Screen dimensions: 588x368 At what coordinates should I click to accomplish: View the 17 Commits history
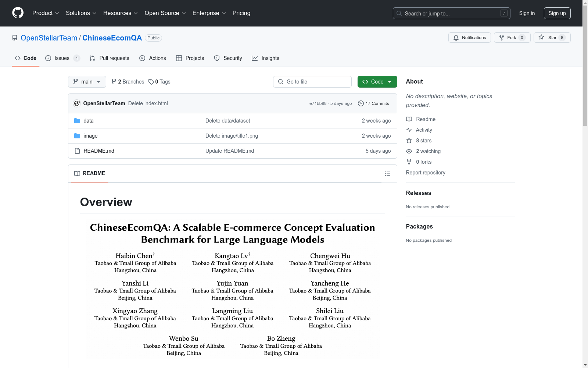[x=373, y=103]
